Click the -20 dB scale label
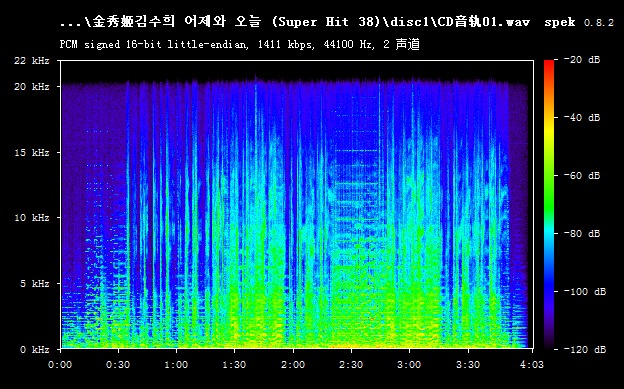The width and height of the screenshot is (624, 389). (582, 60)
